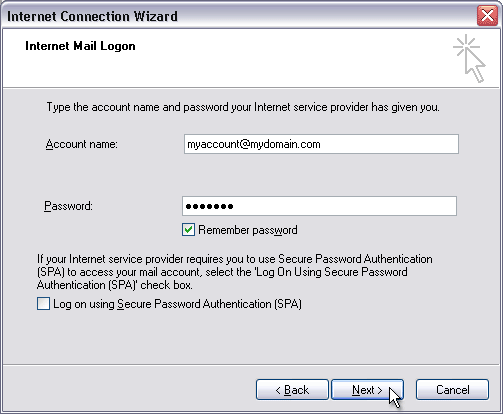Go to previous step with Back
Screen dimensions: 503x414
click(292, 389)
